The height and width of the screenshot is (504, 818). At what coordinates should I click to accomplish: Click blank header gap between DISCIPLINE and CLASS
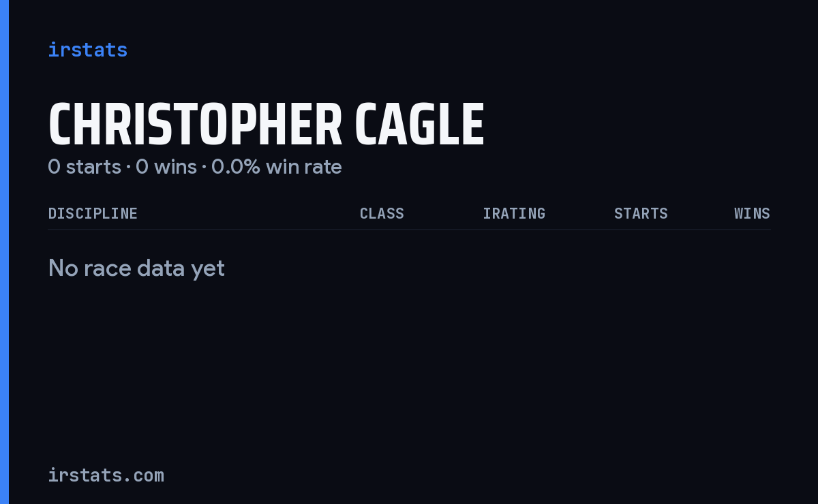(249, 213)
